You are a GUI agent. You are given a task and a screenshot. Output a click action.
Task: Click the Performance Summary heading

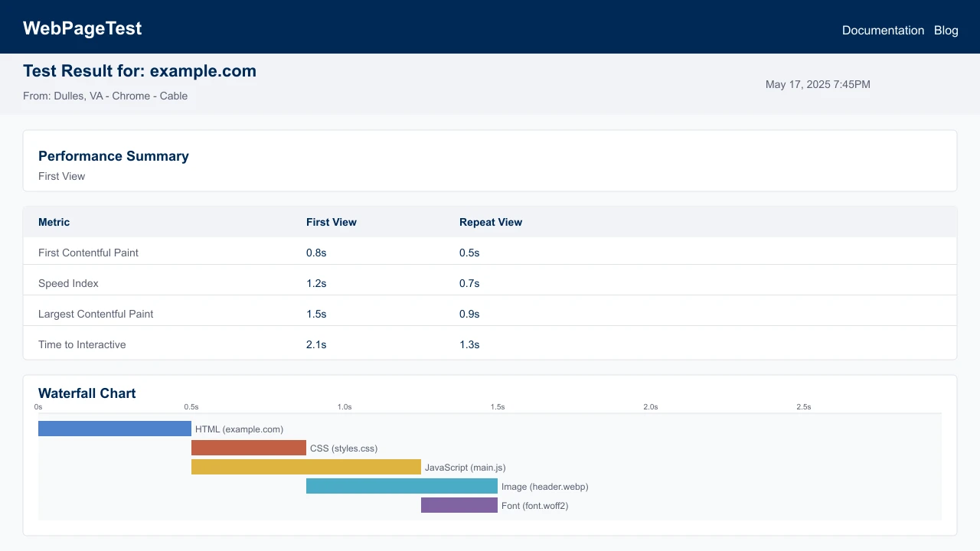point(113,156)
